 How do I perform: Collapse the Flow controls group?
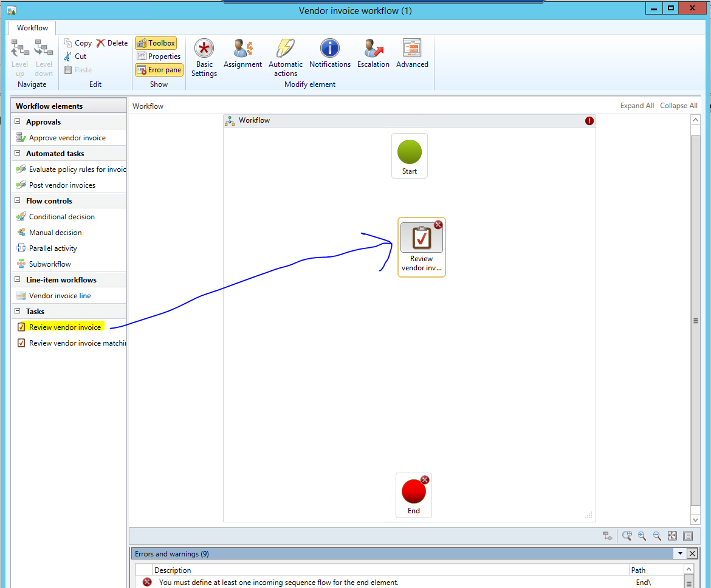click(x=18, y=201)
